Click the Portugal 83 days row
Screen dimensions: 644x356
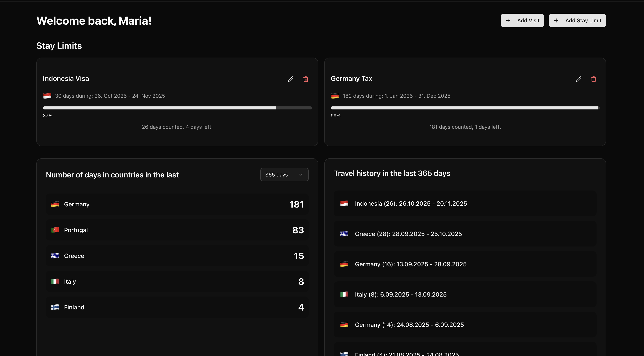coord(177,230)
